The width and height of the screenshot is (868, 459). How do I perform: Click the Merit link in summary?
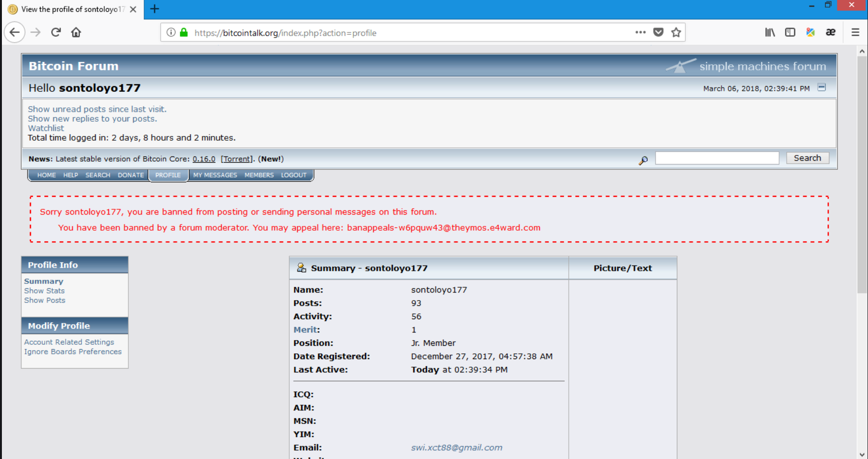pyautogui.click(x=305, y=330)
